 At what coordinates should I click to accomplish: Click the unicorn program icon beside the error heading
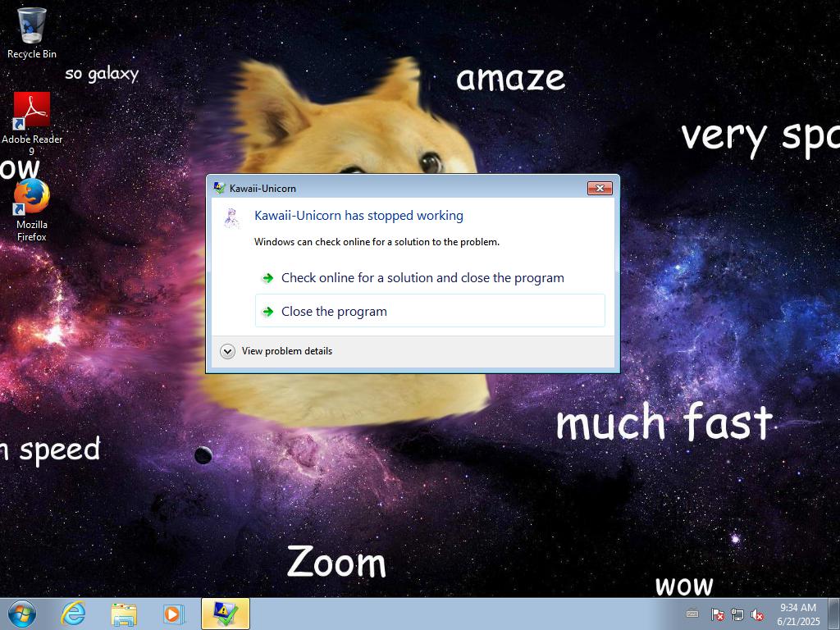[x=231, y=218]
